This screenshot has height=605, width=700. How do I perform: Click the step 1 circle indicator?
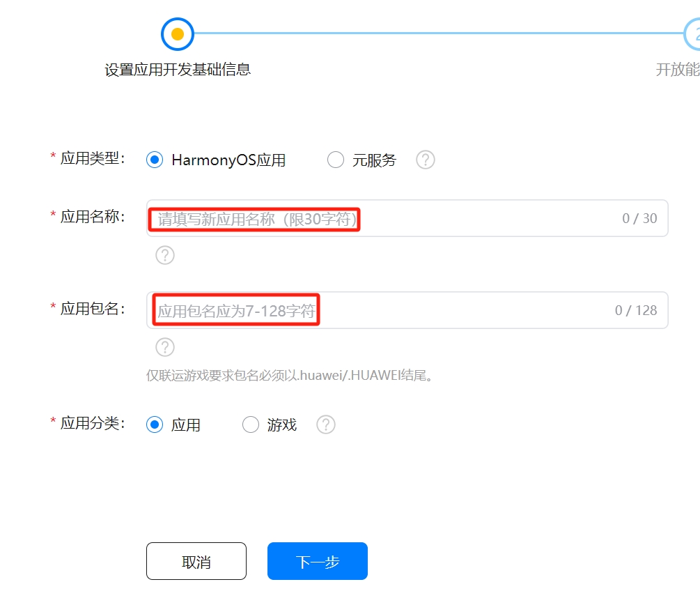click(177, 33)
